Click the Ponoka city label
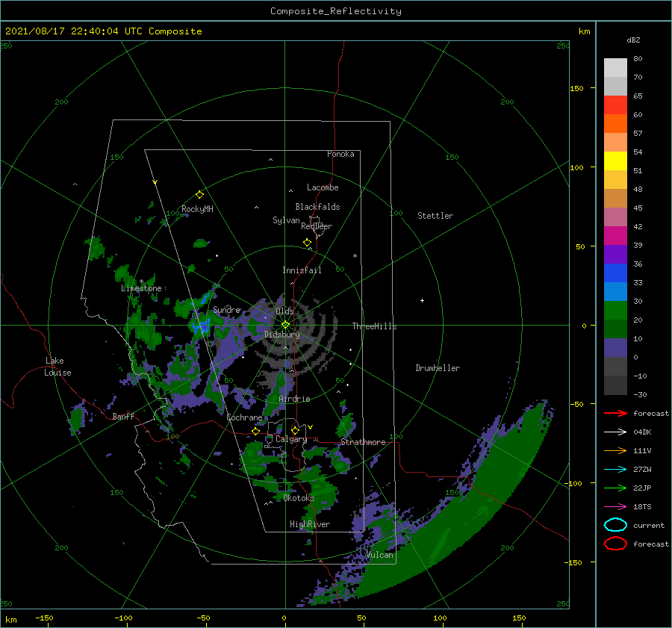Image resolution: width=672 pixels, height=628 pixels. [x=340, y=154]
